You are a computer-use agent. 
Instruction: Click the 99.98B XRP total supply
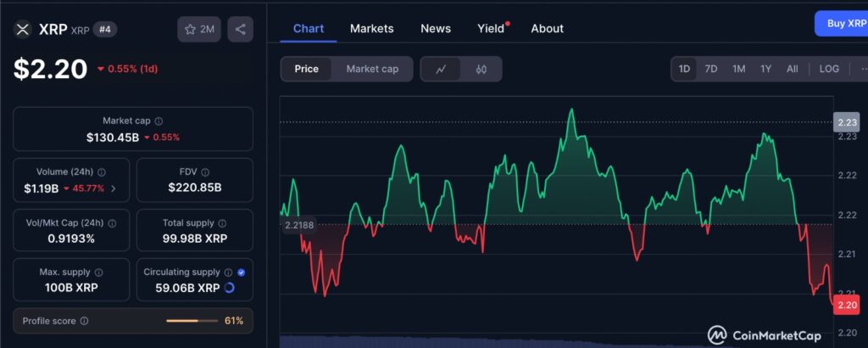[195, 239]
